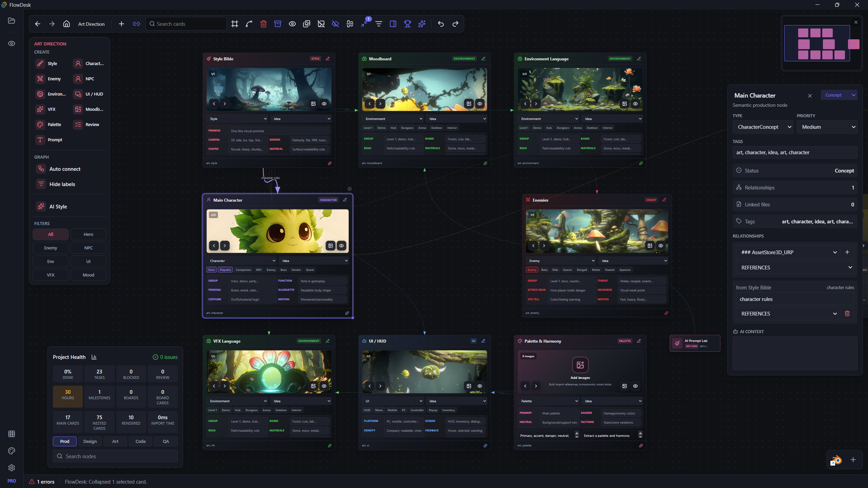Screen dimensions: 868x488
Task: Toggle the Hero tag on Main Character
Action: coord(212,270)
